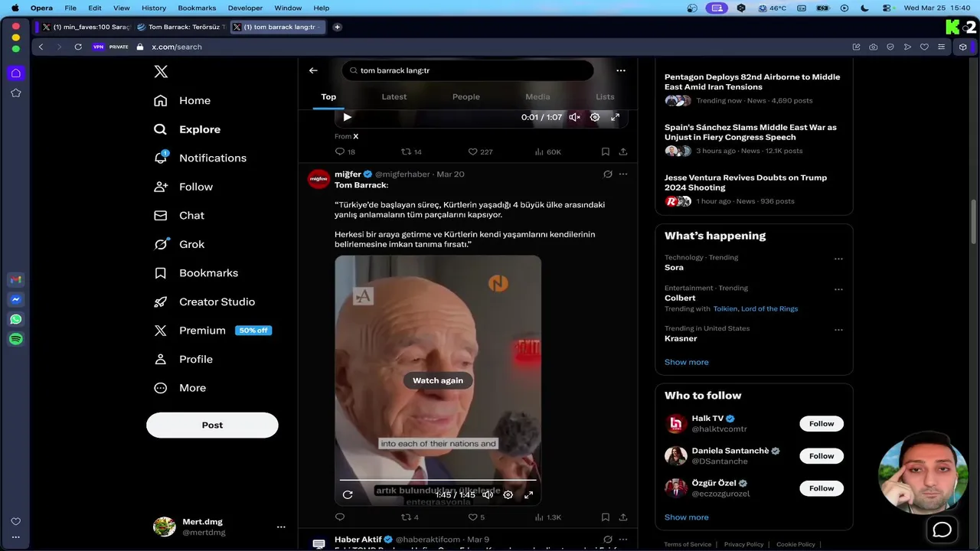Screen dimensions: 980x551
Task: Bookmark the miğfer post
Action: tap(605, 517)
